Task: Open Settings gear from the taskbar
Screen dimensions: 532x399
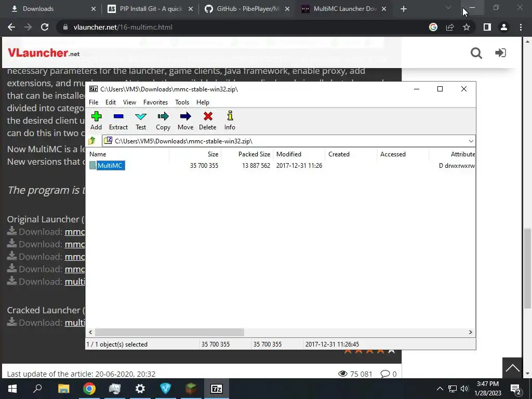Action: pos(140,389)
